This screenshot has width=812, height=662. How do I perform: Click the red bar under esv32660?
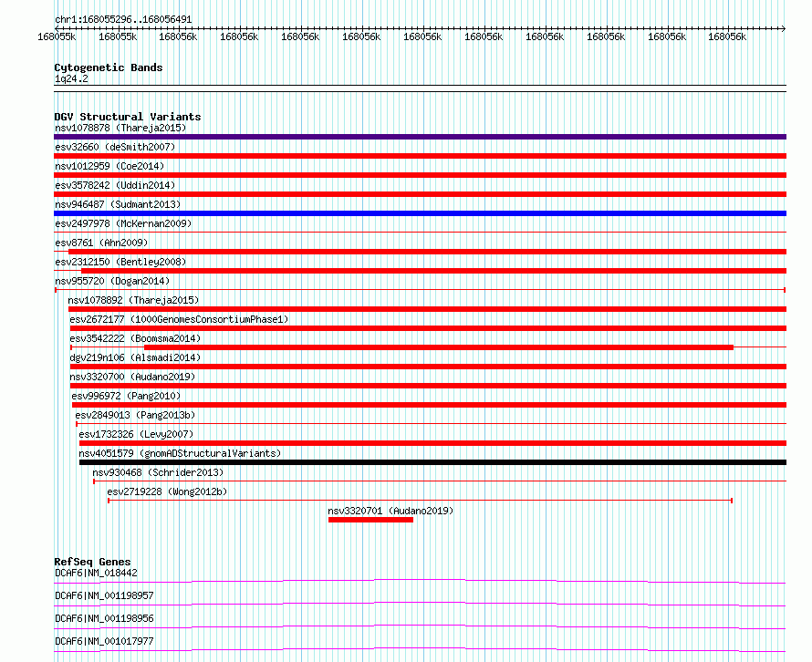coord(420,156)
